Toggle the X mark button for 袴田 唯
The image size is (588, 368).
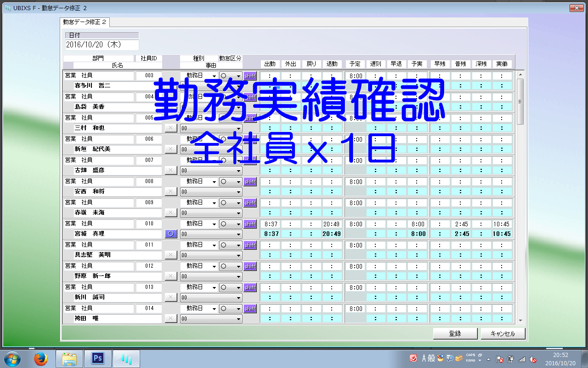(x=170, y=318)
